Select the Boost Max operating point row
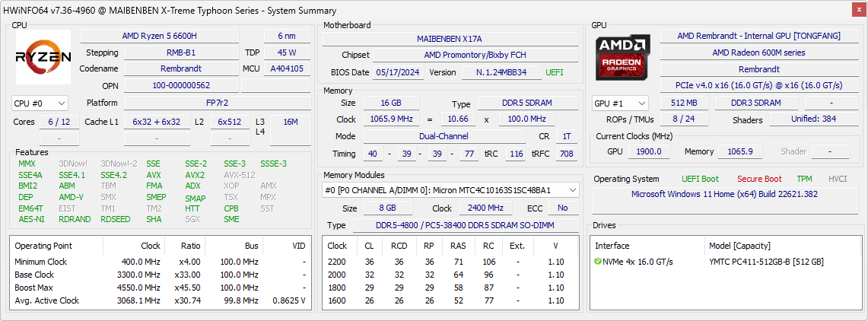The height and width of the screenshot is (321, 868). [160, 288]
